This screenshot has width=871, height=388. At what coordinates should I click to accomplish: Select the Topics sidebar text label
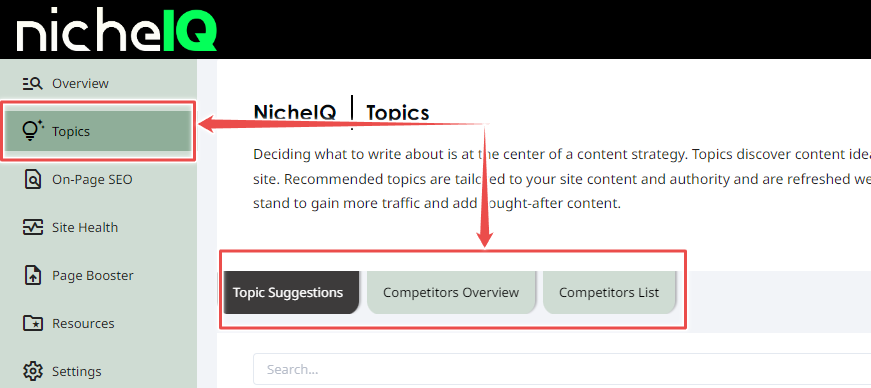71,132
